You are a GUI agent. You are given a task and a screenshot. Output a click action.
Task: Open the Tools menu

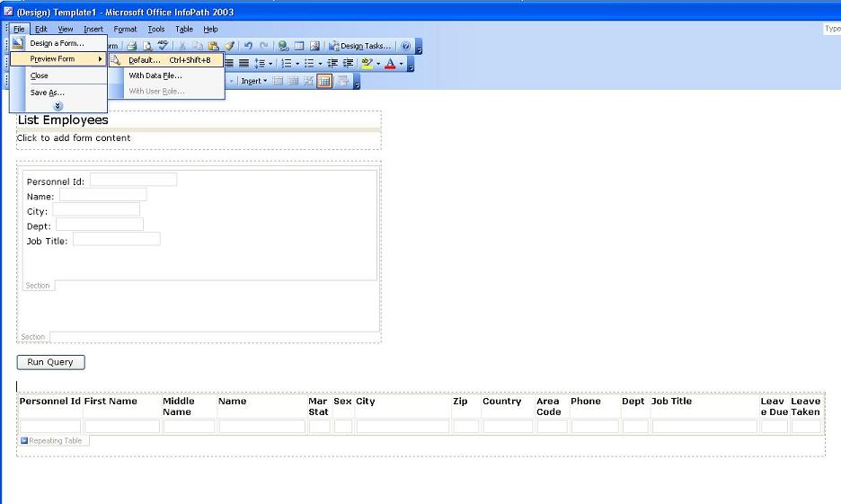point(156,29)
